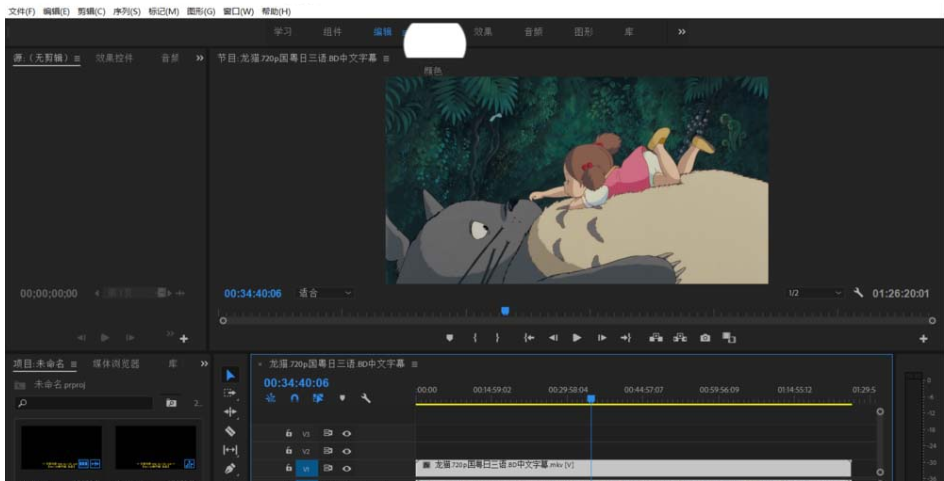Viewport: 944px width, 481px height.
Task: Select the Slip tool
Action: pos(230,450)
